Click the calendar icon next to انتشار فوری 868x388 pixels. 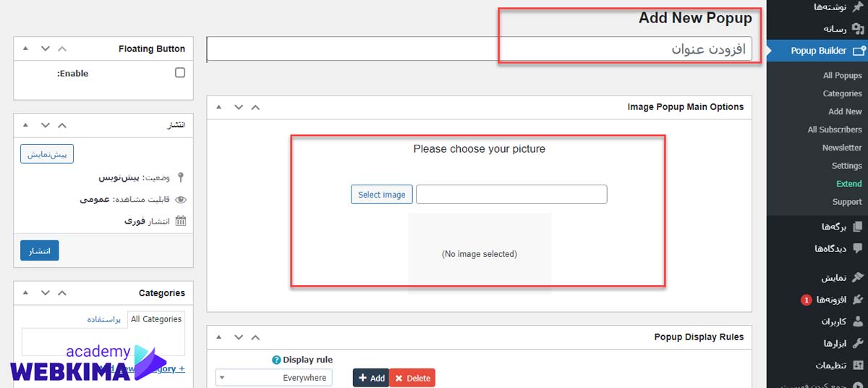click(180, 221)
